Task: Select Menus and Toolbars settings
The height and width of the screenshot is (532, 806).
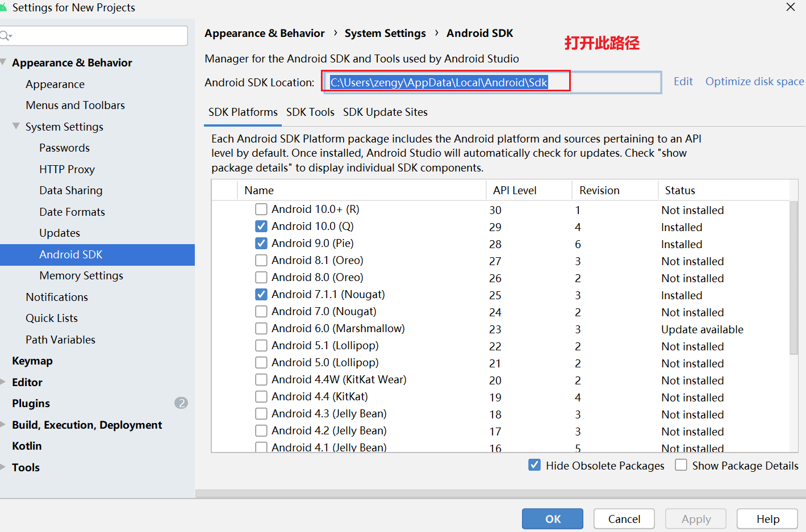Action: click(x=75, y=105)
